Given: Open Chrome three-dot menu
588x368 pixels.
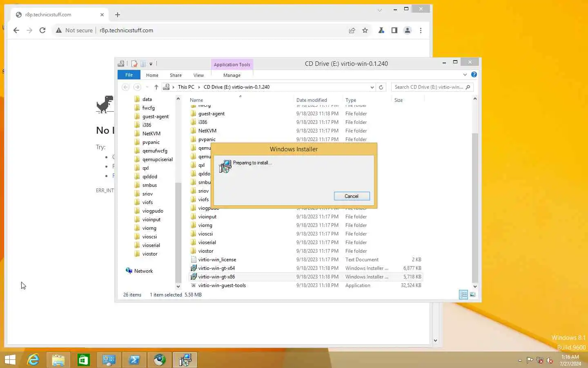Looking at the screenshot, I should pos(421,30).
